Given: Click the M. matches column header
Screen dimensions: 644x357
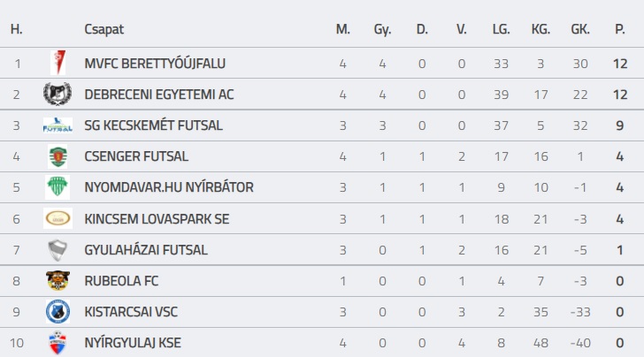Looking at the screenshot, I should pos(343,29).
